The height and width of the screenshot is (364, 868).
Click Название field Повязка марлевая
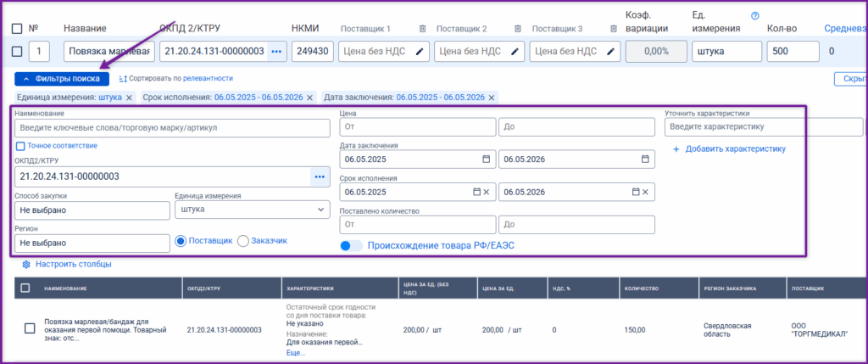tap(109, 52)
